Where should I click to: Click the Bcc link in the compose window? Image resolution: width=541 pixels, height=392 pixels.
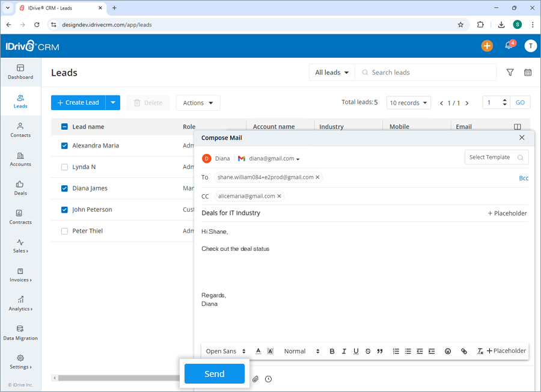[524, 178]
